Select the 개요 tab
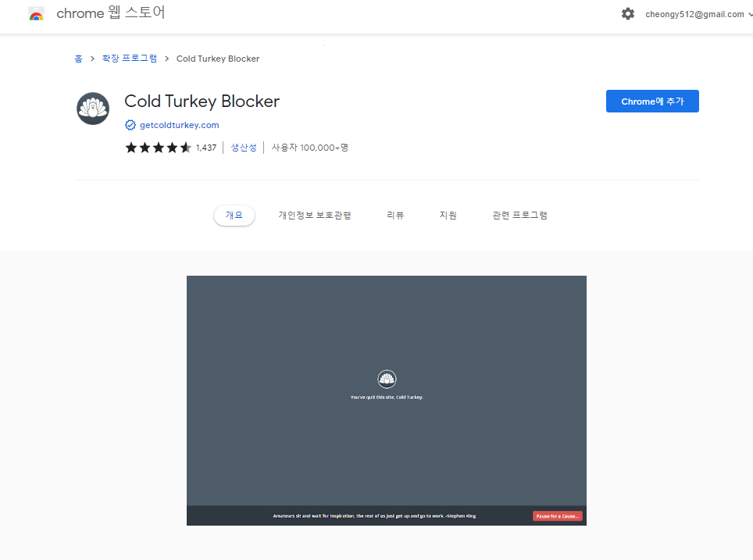The height and width of the screenshot is (560, 753). click(x=234, y=215)
